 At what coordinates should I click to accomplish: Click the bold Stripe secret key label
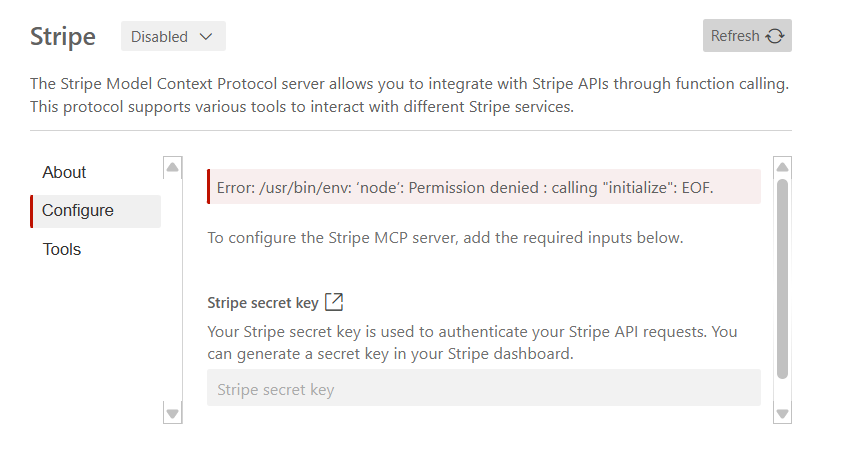[263, 303]
